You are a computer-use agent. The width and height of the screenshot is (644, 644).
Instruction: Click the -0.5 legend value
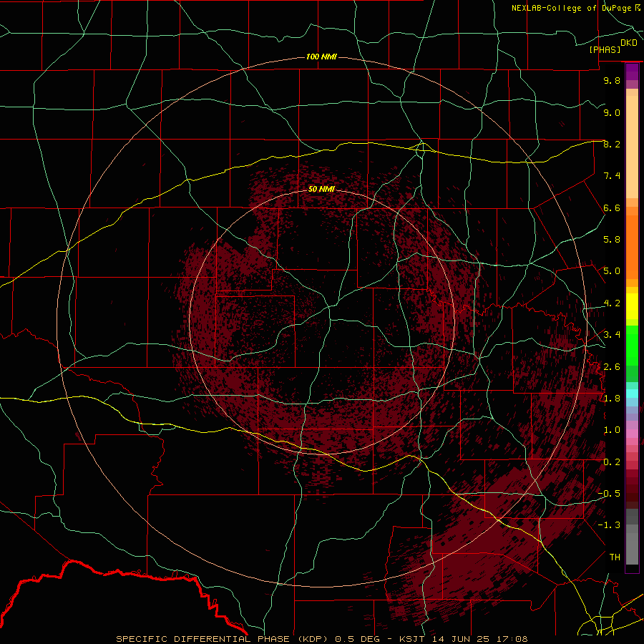tap(609, 494)
